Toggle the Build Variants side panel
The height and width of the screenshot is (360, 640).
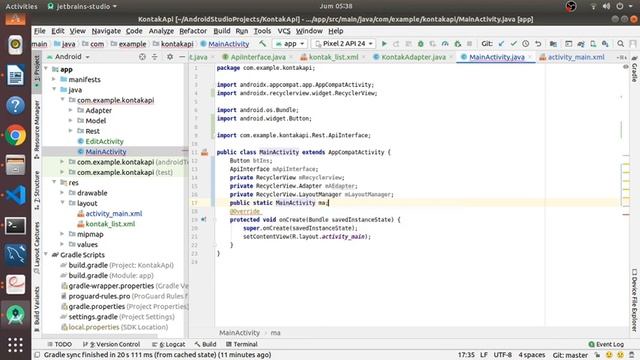coord(37,305)
